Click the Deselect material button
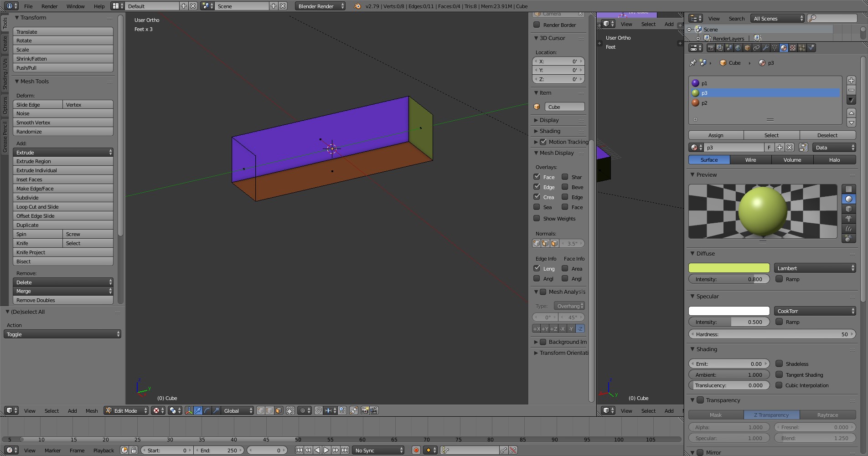 click(827, 135)
